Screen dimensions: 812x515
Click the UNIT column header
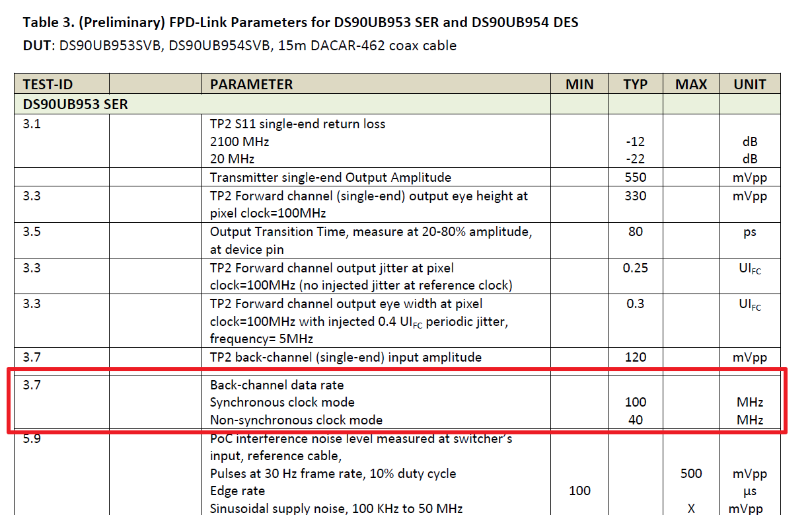pos(750,84)
